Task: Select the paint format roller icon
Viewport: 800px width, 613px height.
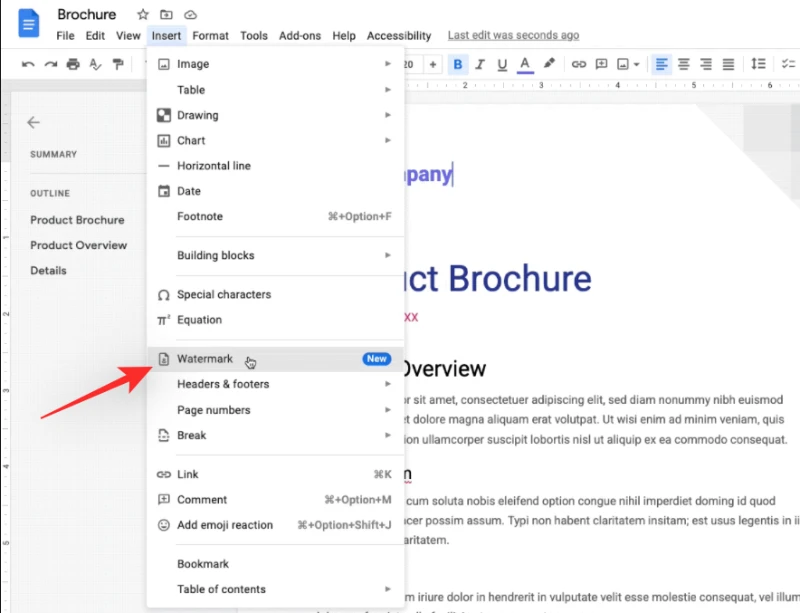Action: coord(118,64)
